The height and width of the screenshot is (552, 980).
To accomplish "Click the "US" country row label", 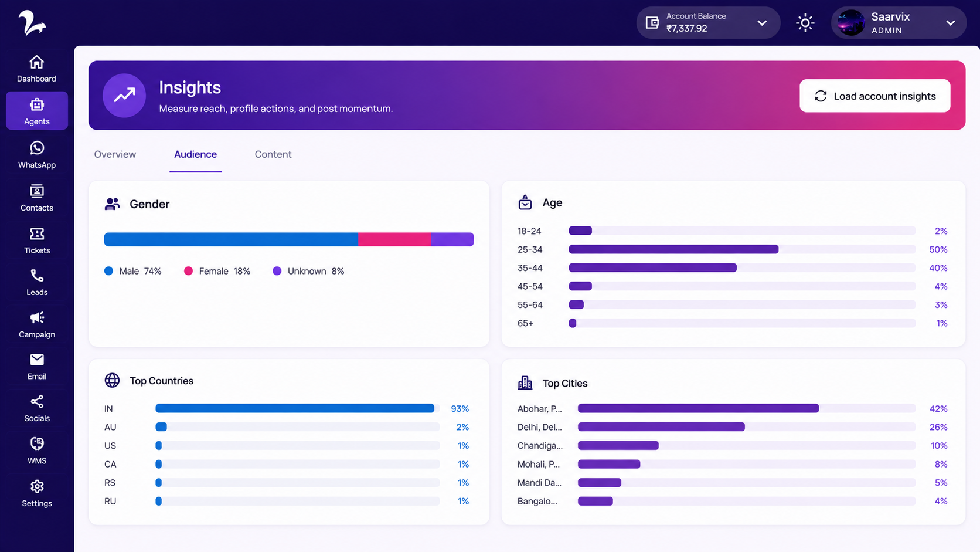I will (110, 446).
